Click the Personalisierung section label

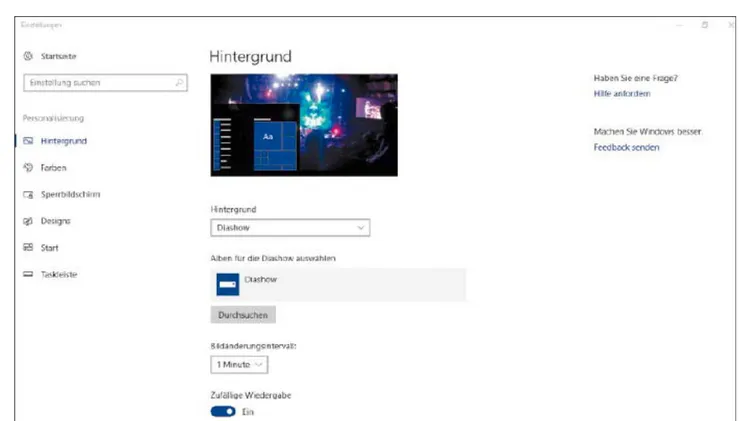pyautogui.click(x=53, y=118)
